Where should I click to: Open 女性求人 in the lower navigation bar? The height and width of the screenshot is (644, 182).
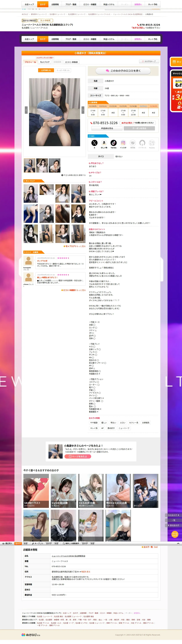coord(138,39)
